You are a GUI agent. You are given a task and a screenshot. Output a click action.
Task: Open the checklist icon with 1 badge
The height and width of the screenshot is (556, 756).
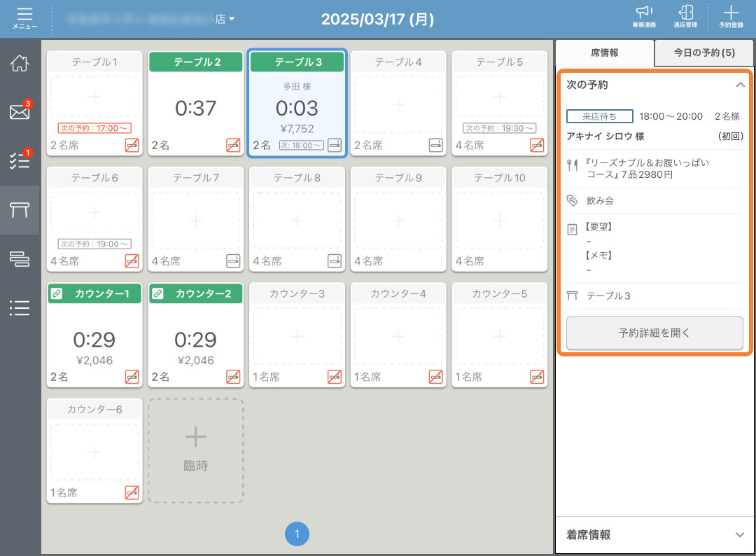20,160
